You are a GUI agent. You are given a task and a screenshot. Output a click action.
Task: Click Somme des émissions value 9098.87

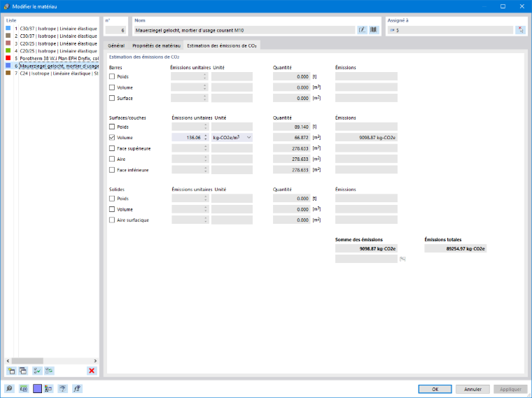[x=366, y=248]
